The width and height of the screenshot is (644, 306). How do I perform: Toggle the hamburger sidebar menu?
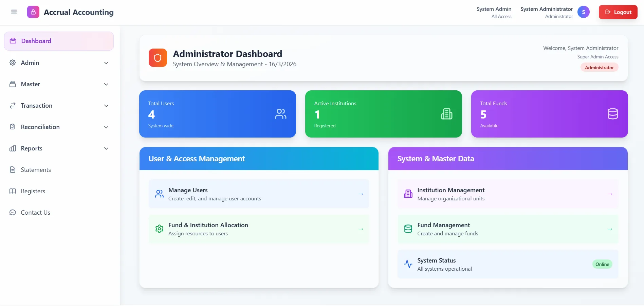point(14,12)
